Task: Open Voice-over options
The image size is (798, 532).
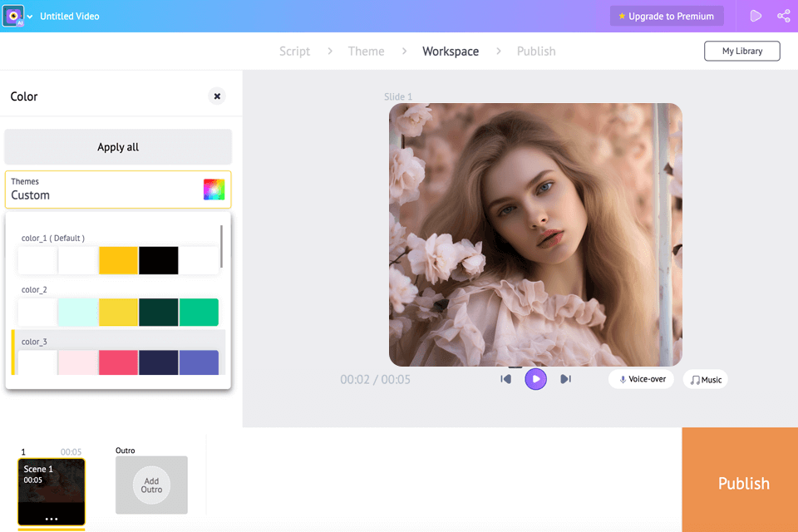Action: [641, 379]
